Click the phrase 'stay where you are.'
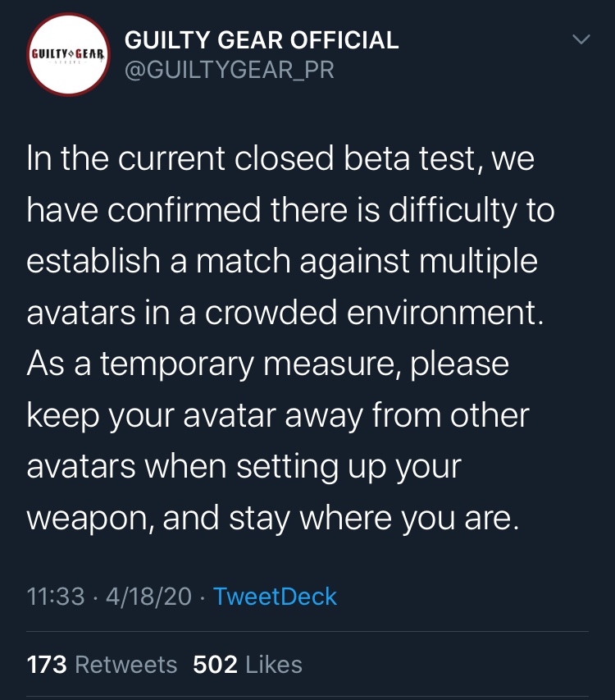The height and width of the screenshot is (700, 615). 374,519
